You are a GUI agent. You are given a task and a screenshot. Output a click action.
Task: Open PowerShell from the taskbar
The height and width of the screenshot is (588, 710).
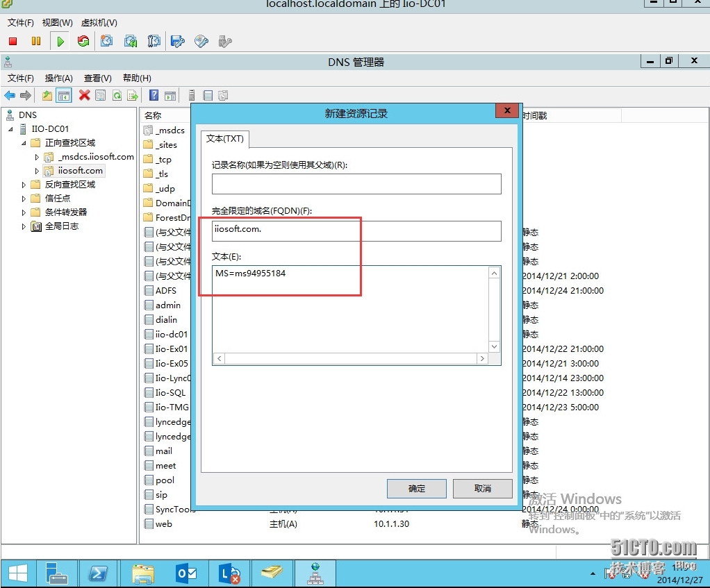coord(98,573)
